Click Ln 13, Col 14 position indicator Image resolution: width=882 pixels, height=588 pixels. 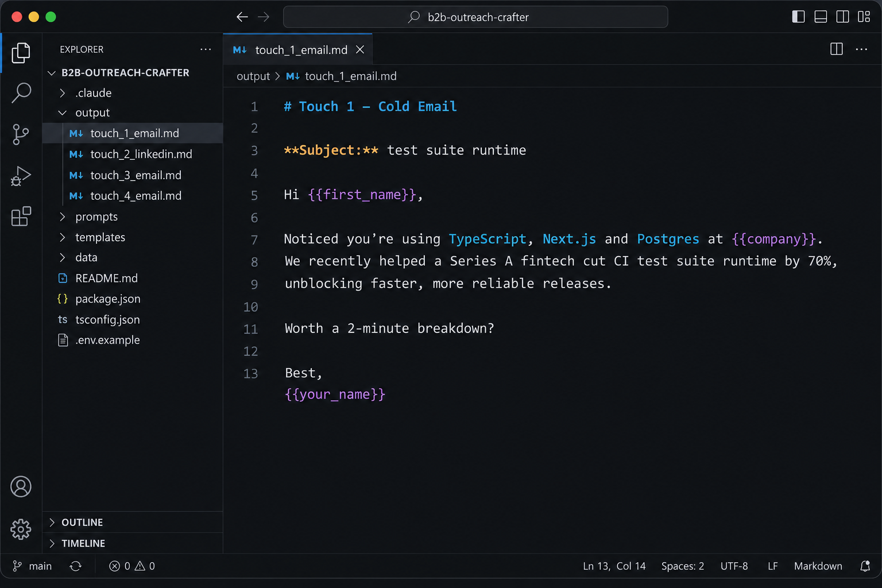(x=614, y=566)
